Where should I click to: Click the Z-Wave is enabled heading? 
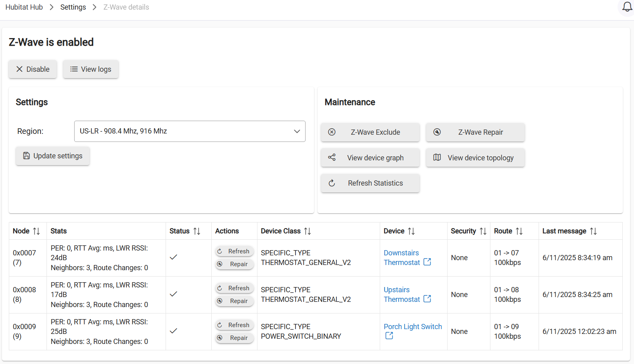[x=51, y=42]
